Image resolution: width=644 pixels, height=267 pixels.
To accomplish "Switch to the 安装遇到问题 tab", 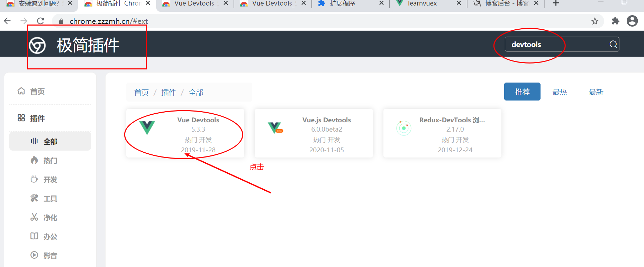I will pos(39,3).
